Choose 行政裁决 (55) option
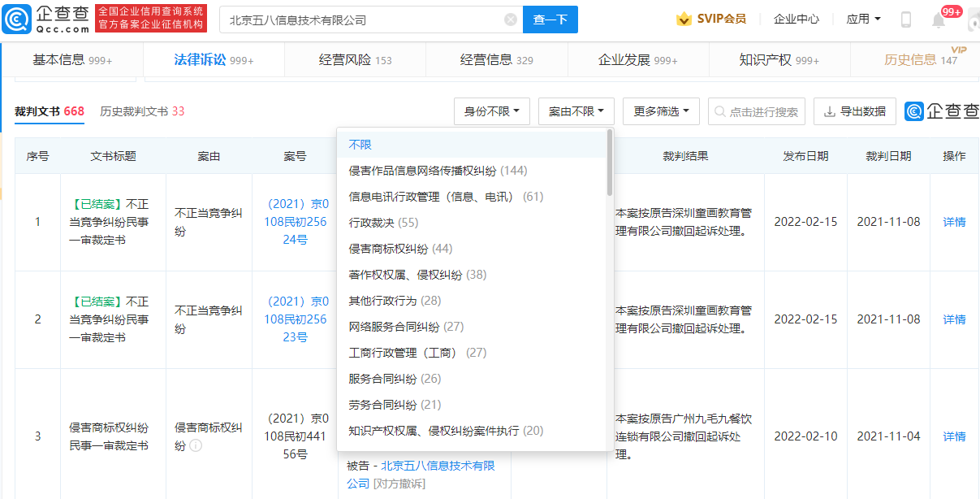The width and height of the screenshot is (980, 499). point(472,223)
